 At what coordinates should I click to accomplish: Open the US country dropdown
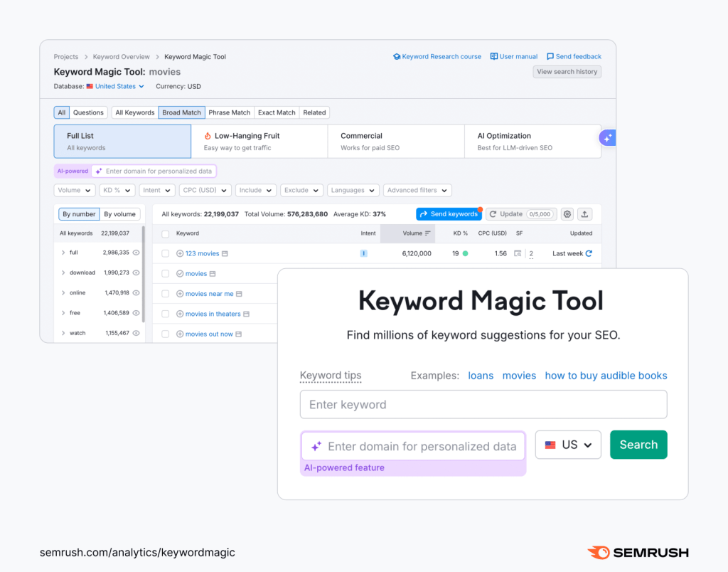568,445
